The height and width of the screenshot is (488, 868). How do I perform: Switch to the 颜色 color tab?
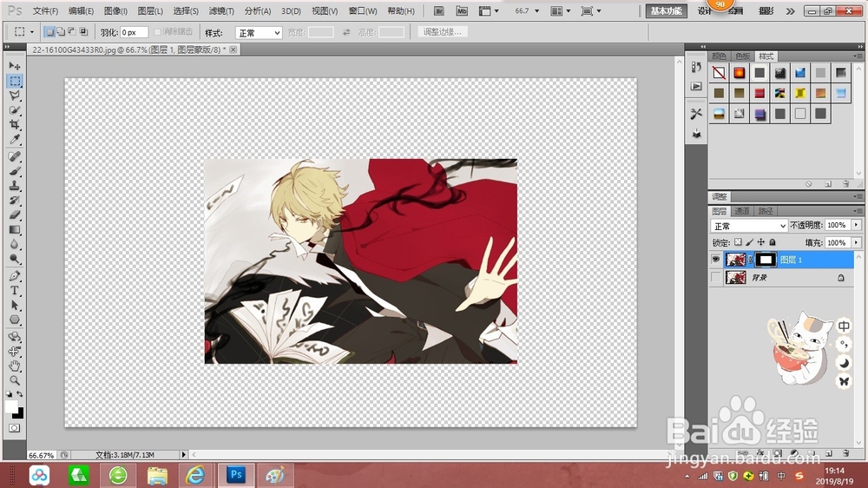pos(719,56)
